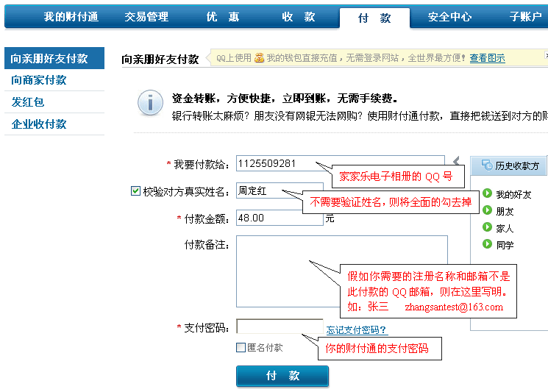Screen dimensions: 548x392
Task: Focus the 我要付款给 account field
Action: (x=341, y=163)
